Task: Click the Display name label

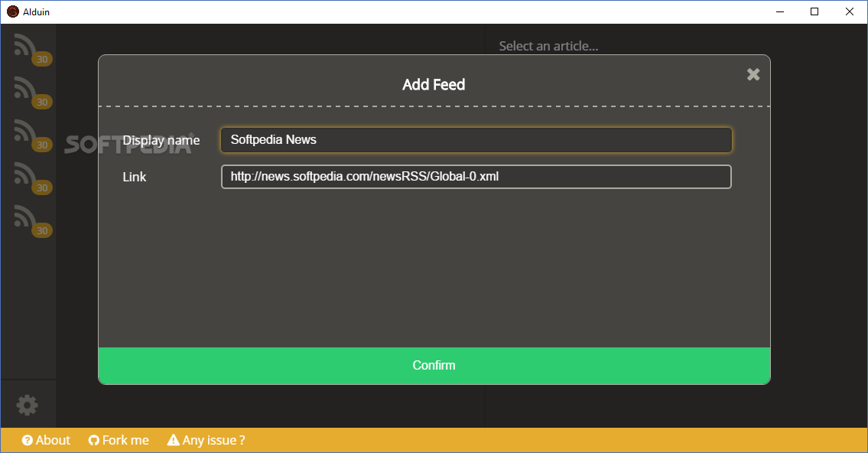Action: pos(161,141)
